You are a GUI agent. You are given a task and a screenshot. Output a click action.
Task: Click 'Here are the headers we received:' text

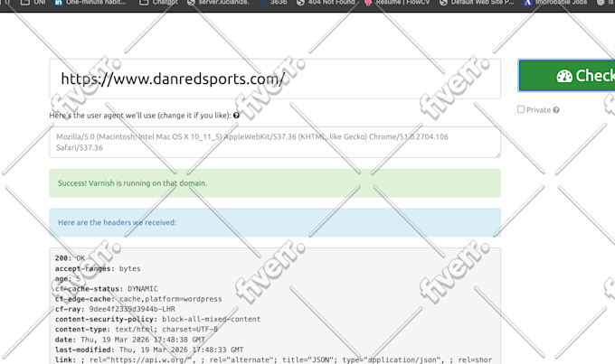click(118, 222)
